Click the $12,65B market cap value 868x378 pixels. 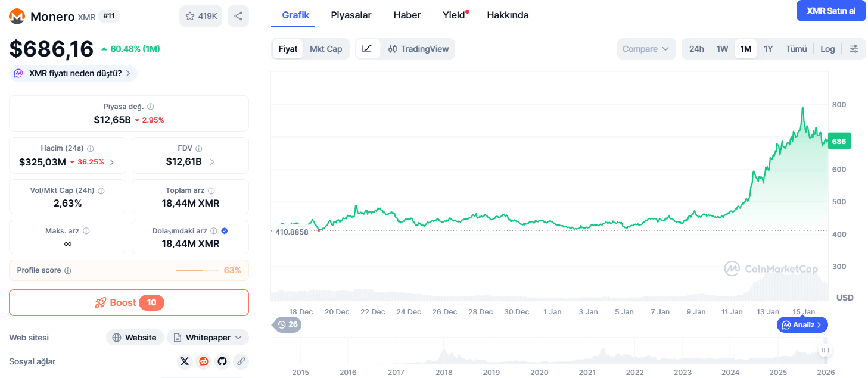click(x=112, y=120)
